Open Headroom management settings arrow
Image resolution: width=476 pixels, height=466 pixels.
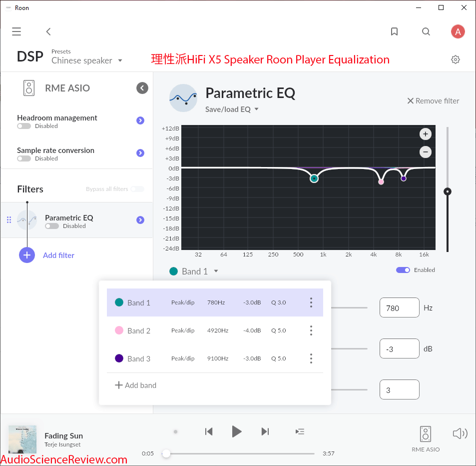pos(140,120)
